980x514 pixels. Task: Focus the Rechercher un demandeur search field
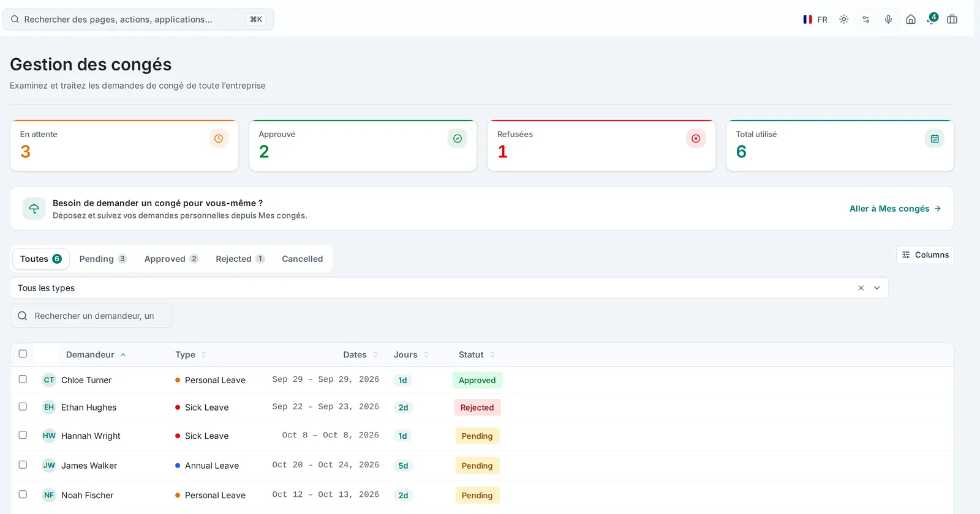[91, 316]
